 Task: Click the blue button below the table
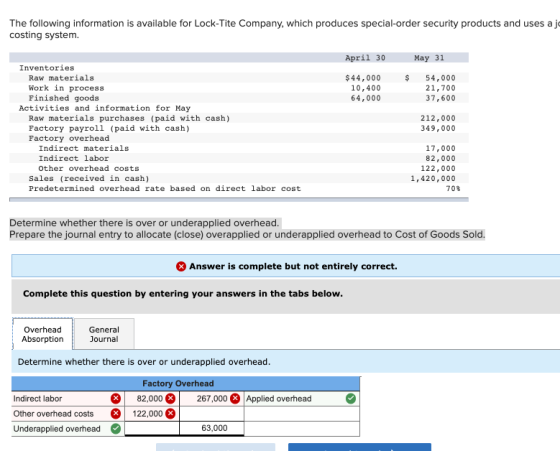[360, 447]
